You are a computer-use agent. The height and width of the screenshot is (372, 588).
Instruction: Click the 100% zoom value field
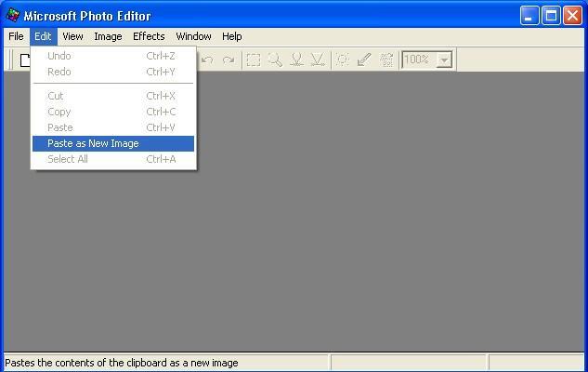[x=419, y=60]
